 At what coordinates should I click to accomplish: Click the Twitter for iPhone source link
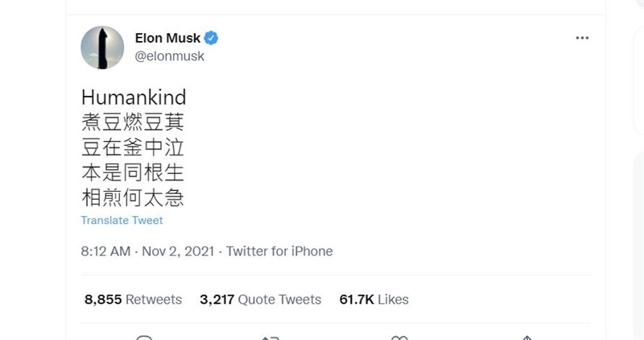click(279, 251)
